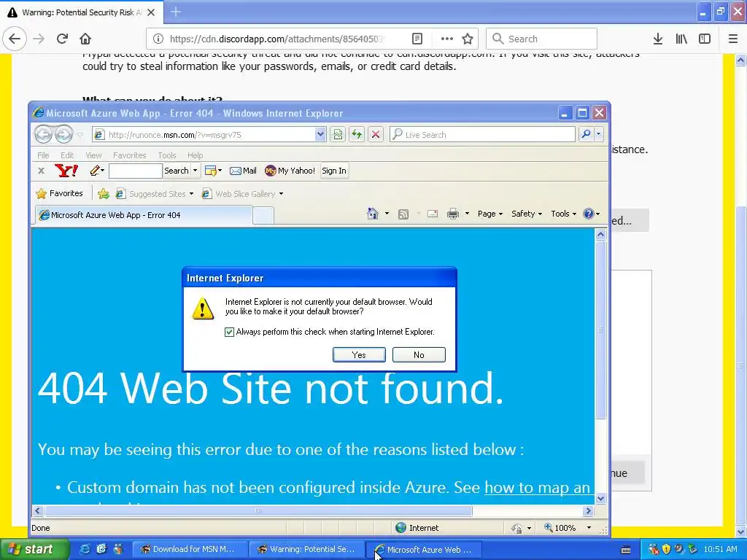Open IE command bar Tools dropdown
Image resolution: width=747 pixels, height=560 pixels.
tap(564, 214)
